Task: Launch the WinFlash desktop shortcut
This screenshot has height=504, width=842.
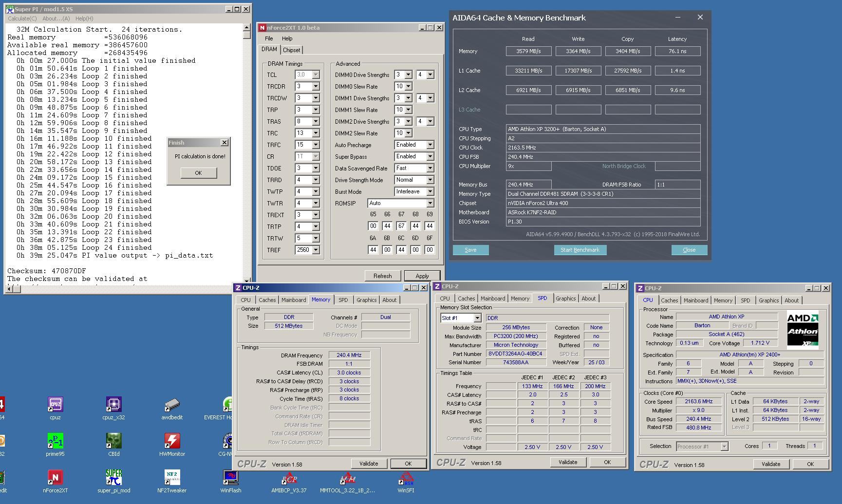Action: click(230, 478)
